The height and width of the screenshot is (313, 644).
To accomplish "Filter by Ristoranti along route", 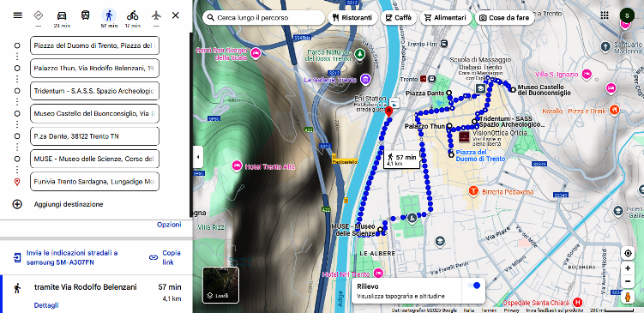I will pos(352,18).
